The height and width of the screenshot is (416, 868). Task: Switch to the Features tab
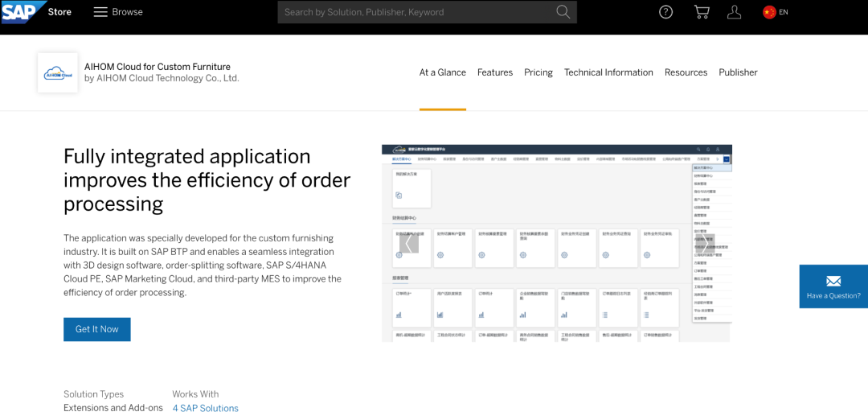point(495,72)
